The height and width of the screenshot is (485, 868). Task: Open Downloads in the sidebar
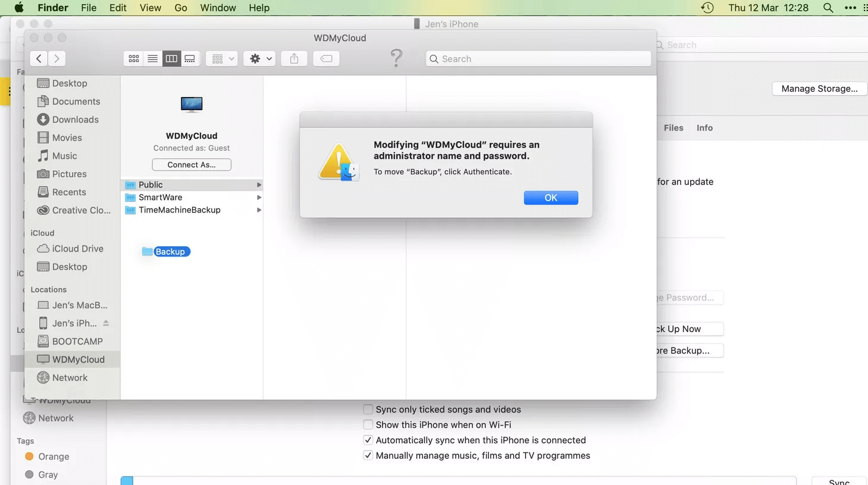pyautogui.click(x=68, y=120)
